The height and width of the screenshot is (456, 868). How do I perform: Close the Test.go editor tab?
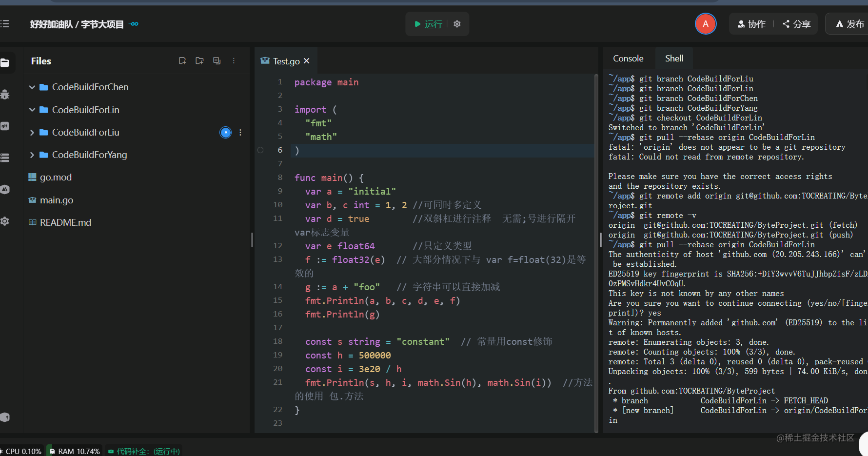[x=307, y=61]
